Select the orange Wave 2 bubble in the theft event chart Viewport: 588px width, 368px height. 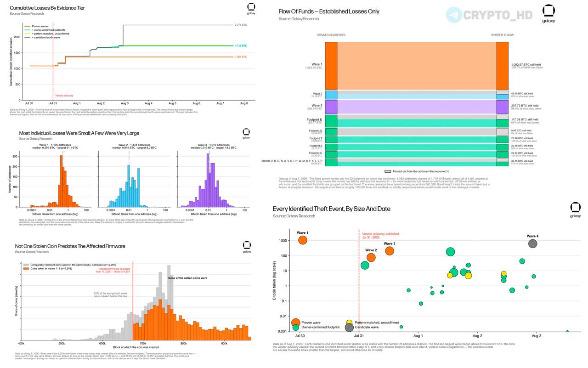371,257
